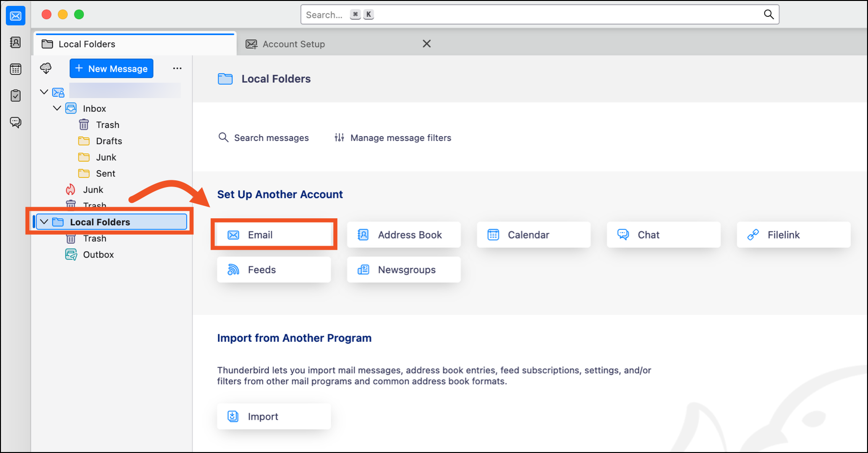Open the folder pane three-dots options menu
868x453 pixels.
pos(177,68)
